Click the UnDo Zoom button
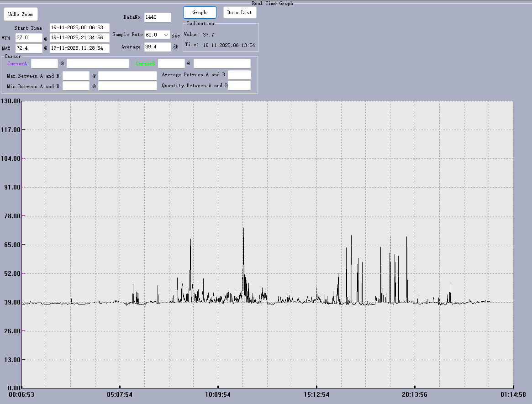 pyautogui.click(x=21, y=14)
